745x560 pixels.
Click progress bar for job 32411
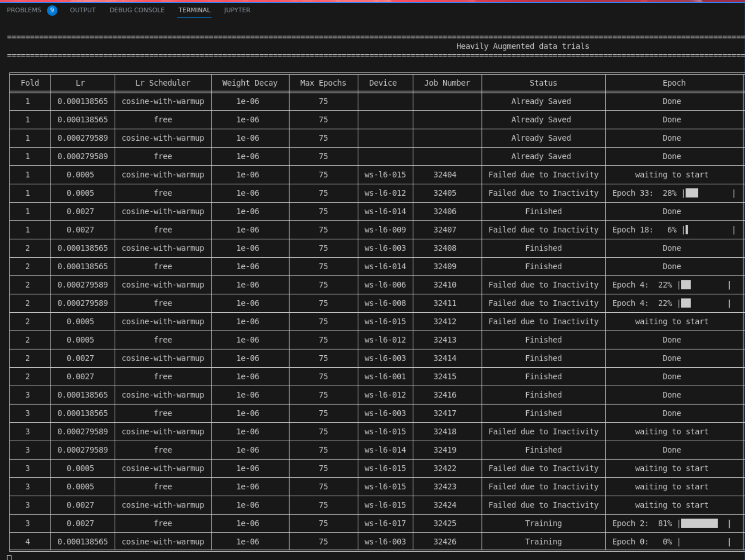pyautogui.click(x=704, y=303)
